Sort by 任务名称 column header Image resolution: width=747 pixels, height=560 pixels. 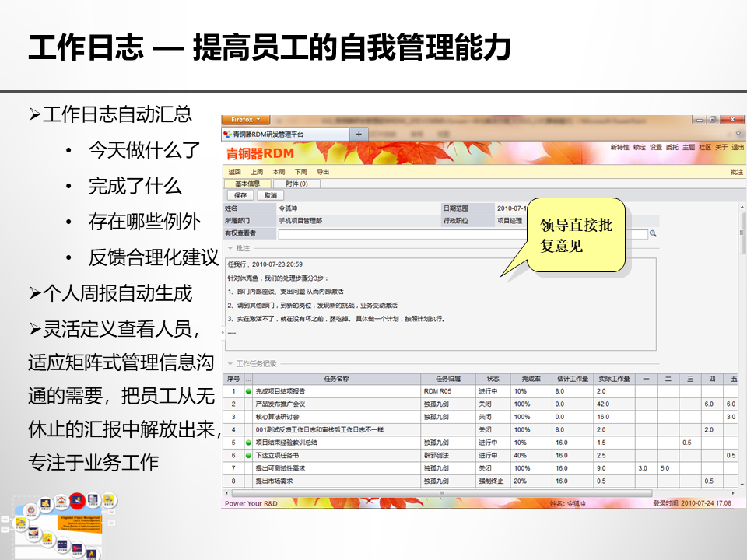pos(336,379)
